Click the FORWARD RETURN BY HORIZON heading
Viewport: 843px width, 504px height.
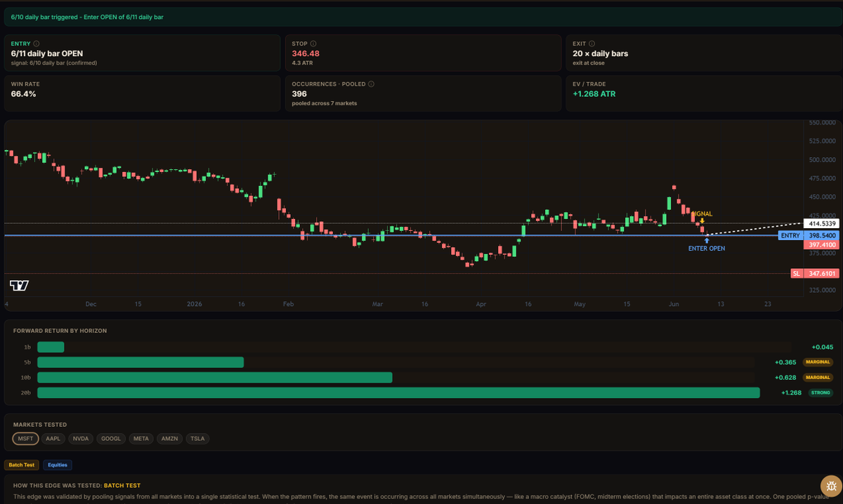pyautogui.click(x=60, y=330)
